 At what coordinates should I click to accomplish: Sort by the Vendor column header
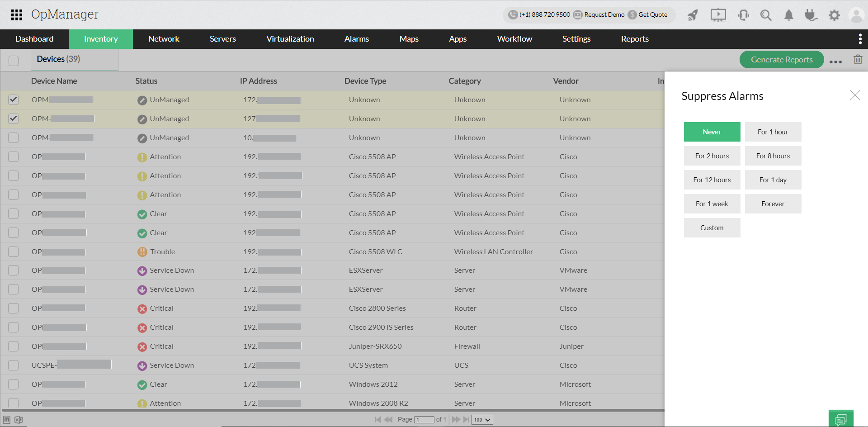coord(566,81)
